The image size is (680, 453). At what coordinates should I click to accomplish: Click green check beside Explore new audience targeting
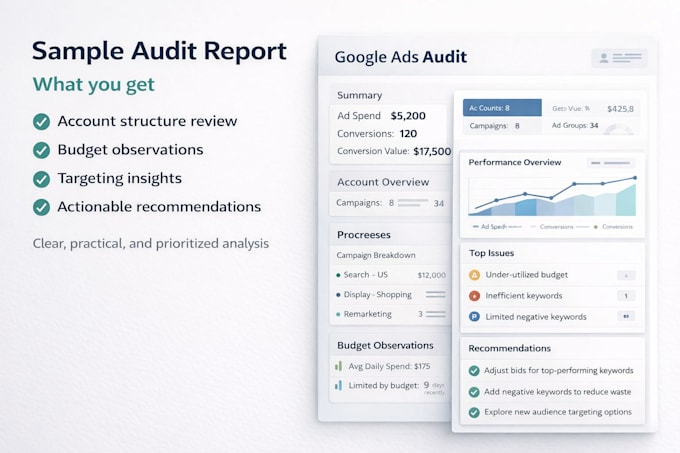tap(474, 412)
